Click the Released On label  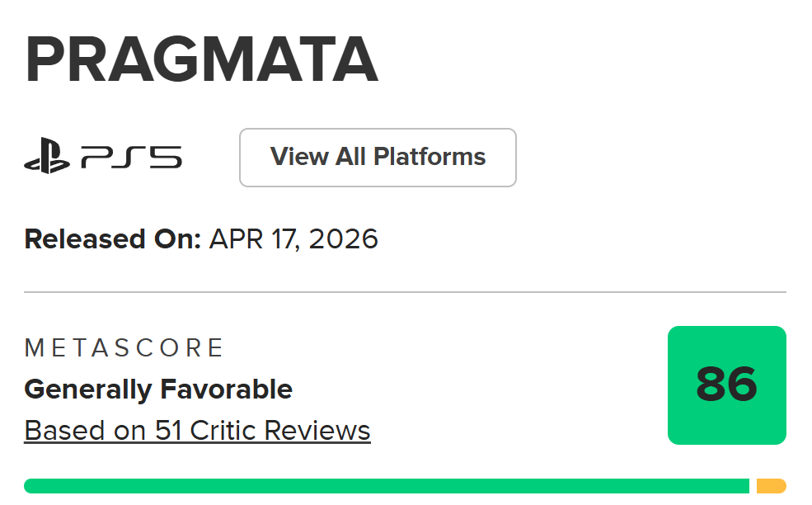click(x=112, y=239)
